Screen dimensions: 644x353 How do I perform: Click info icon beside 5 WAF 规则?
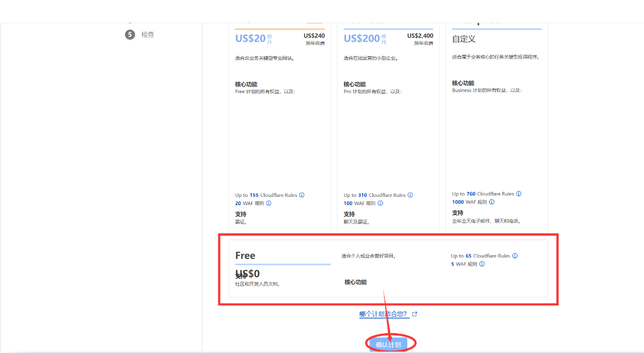coord(482,264)
